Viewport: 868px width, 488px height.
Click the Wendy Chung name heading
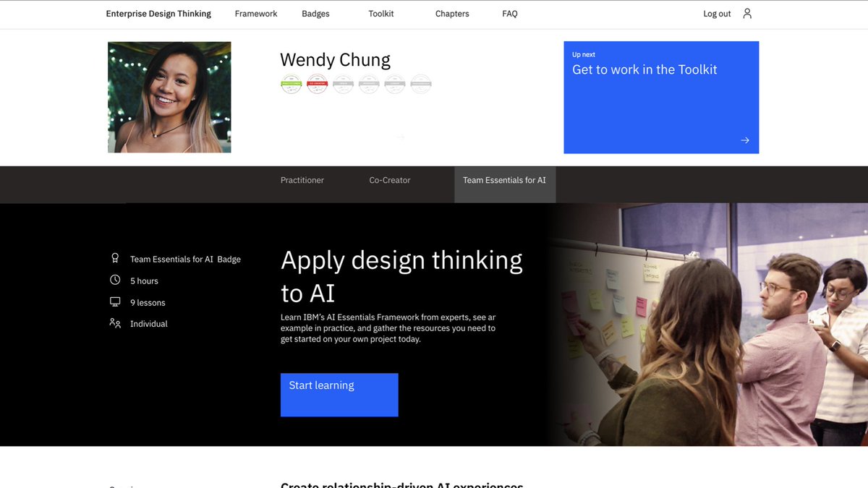[335, 60]
